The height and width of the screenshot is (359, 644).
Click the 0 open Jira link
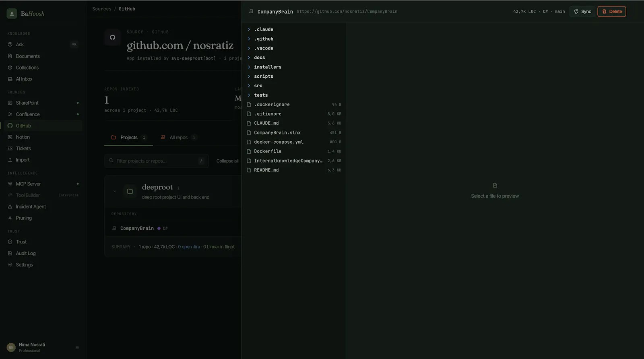[x=189, y=247]
